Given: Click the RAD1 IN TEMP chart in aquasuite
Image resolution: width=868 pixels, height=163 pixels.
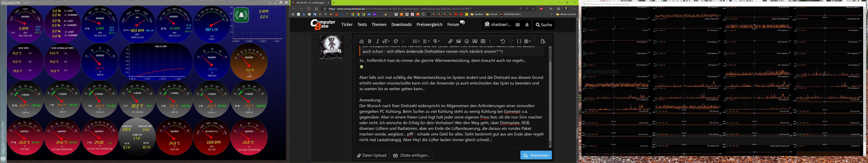Looking at the screenshot, I should 156,62.
